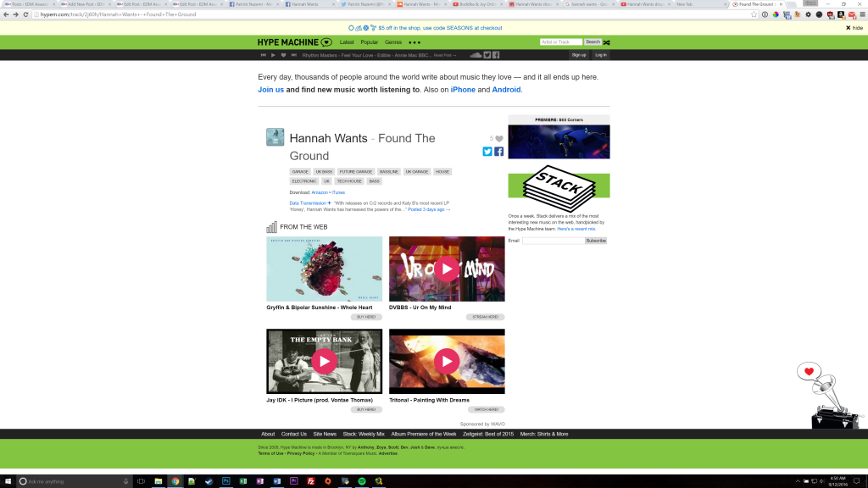Play the DVBBS Ur On My Mind video
This screenshot has width=868, height=488.
447,269
